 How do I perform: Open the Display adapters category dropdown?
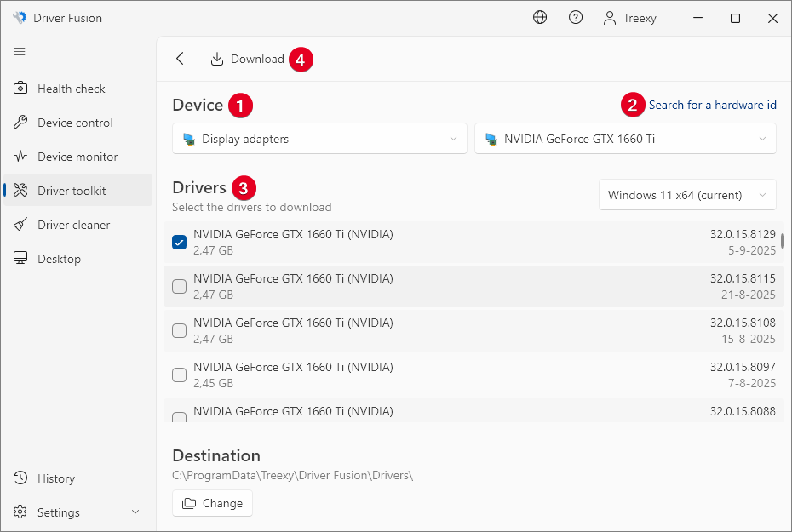pos(319,139)
